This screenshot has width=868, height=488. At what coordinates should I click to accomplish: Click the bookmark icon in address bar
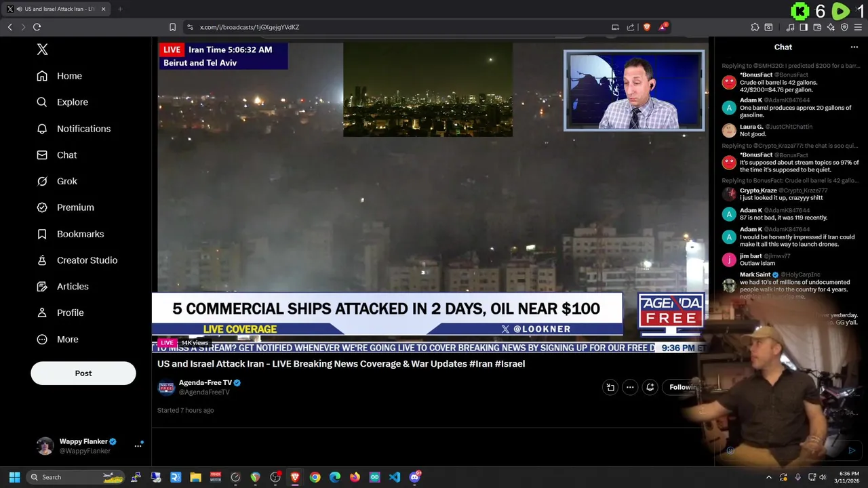(172, 27)
